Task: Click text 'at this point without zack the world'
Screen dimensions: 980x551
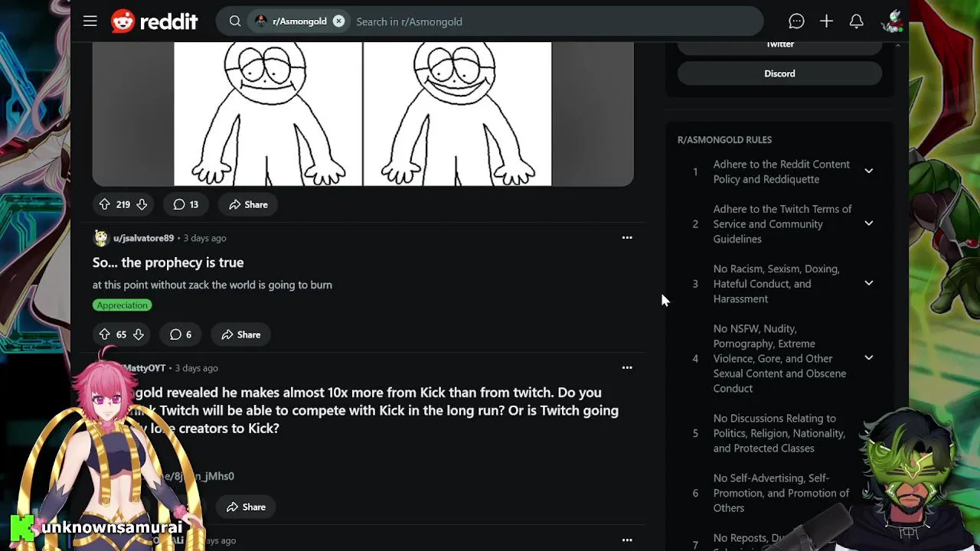Action: [212, 285]
